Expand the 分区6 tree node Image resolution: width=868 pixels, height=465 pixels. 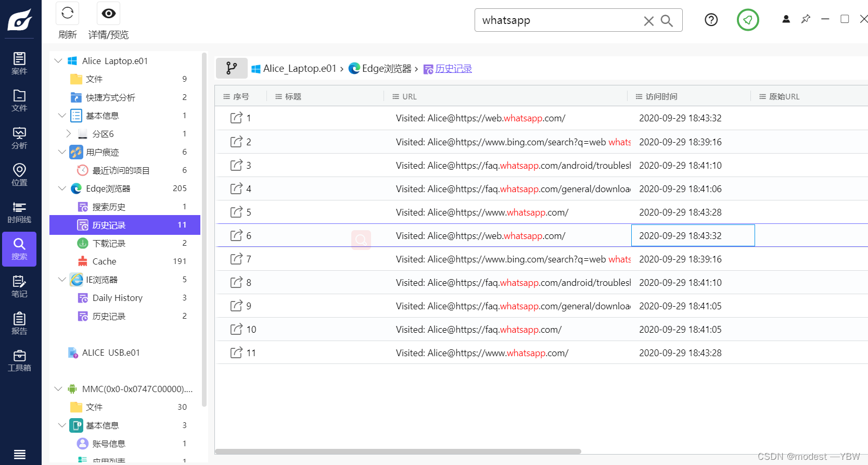(68, 134)
